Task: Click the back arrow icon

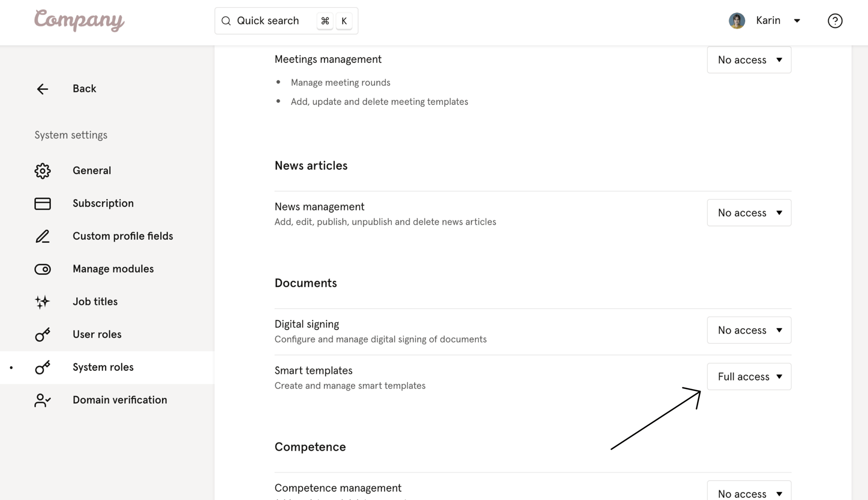Action: 42,89
